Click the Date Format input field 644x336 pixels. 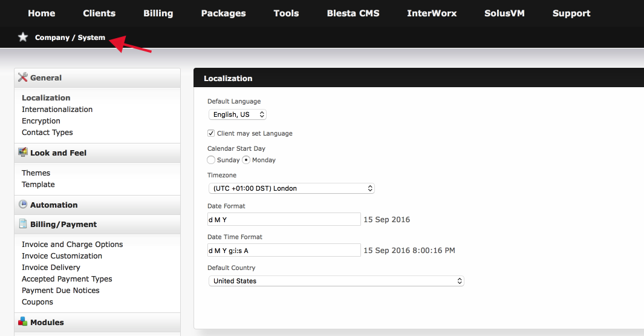[284, 219]
